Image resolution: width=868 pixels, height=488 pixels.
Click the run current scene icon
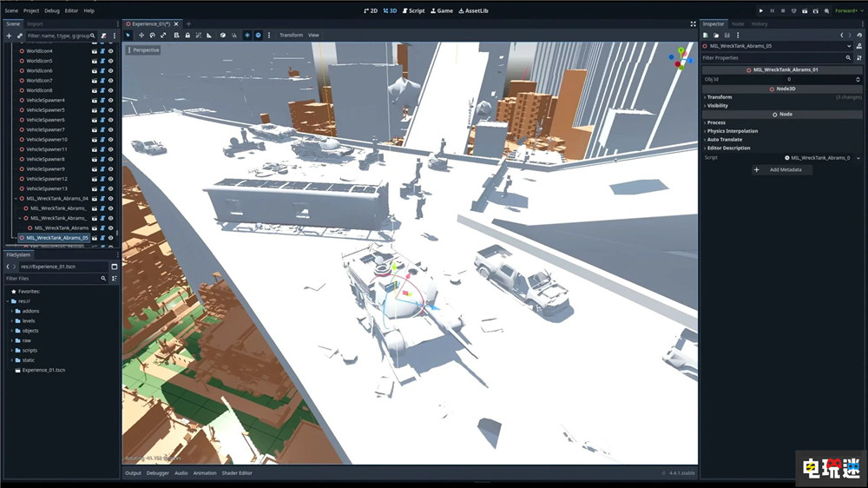(805, 10)
